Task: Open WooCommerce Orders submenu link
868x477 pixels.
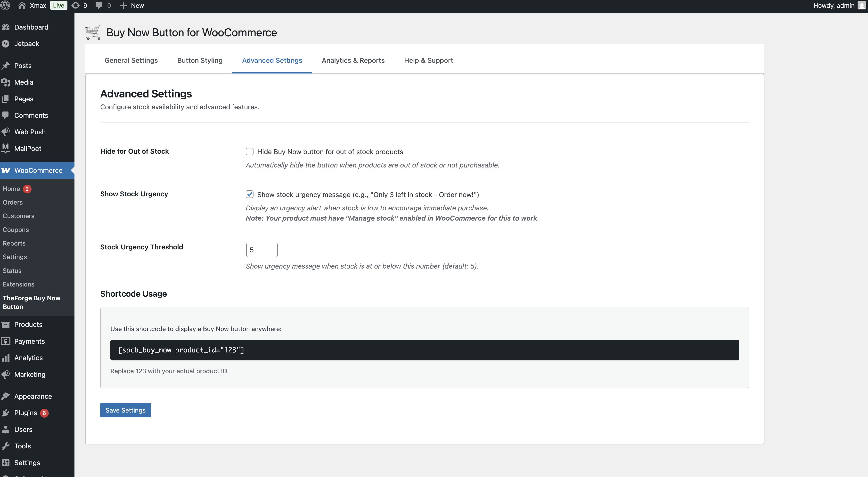Action: (x=13, y=202)
